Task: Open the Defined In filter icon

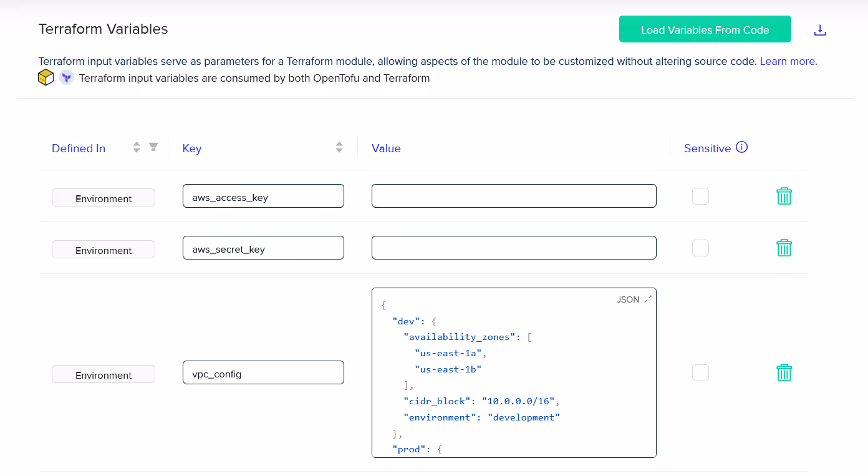Action: pyautogui.click(x=153, y=147)
